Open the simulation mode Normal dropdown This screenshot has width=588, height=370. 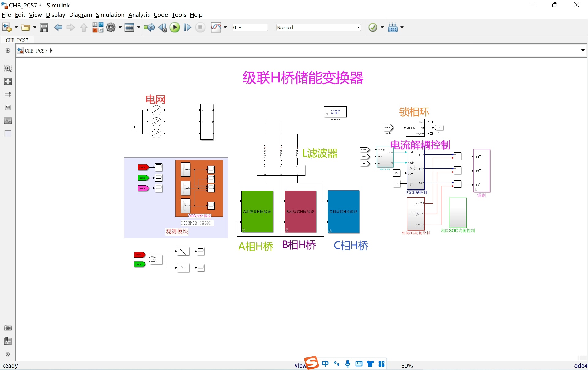coord(318,28)
